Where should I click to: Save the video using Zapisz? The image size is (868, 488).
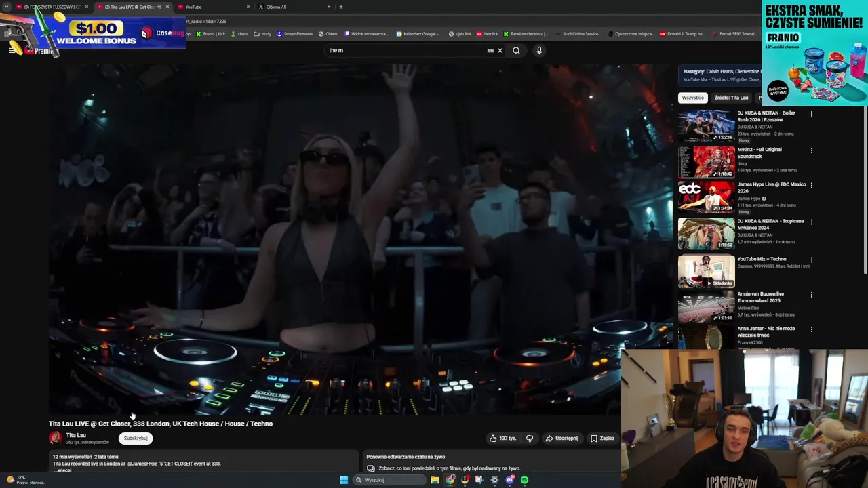click(x=602, y=439)
